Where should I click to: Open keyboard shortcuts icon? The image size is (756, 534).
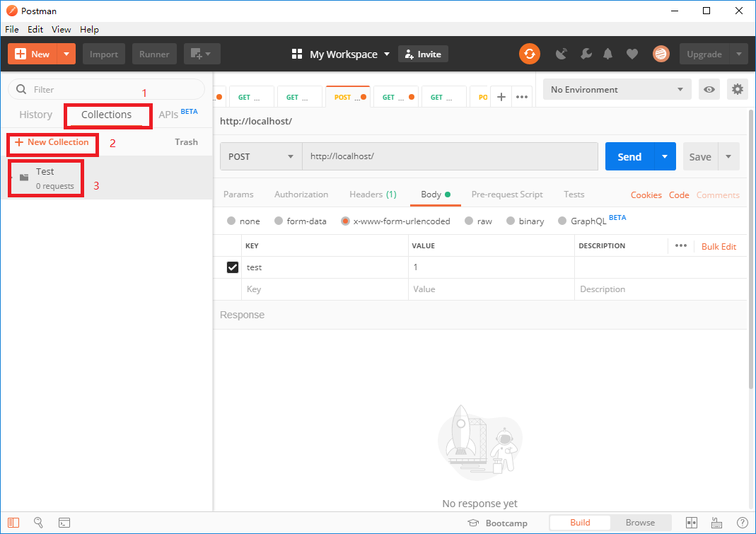pos(717,523)
